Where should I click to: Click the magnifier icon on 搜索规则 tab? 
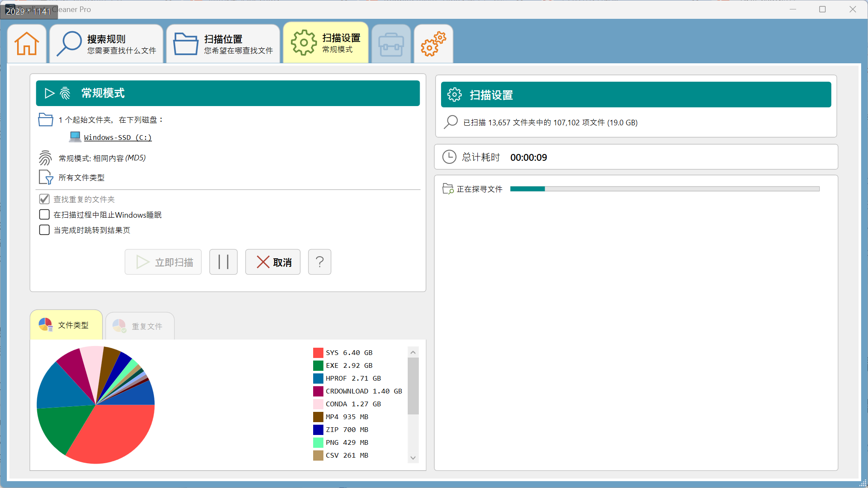coord(69,43)
